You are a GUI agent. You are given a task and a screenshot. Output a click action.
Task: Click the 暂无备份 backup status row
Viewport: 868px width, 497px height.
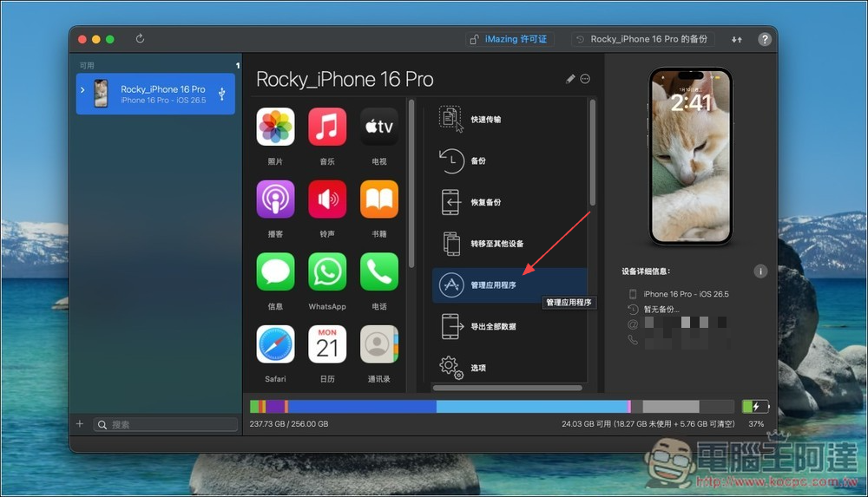coord(654,310)
